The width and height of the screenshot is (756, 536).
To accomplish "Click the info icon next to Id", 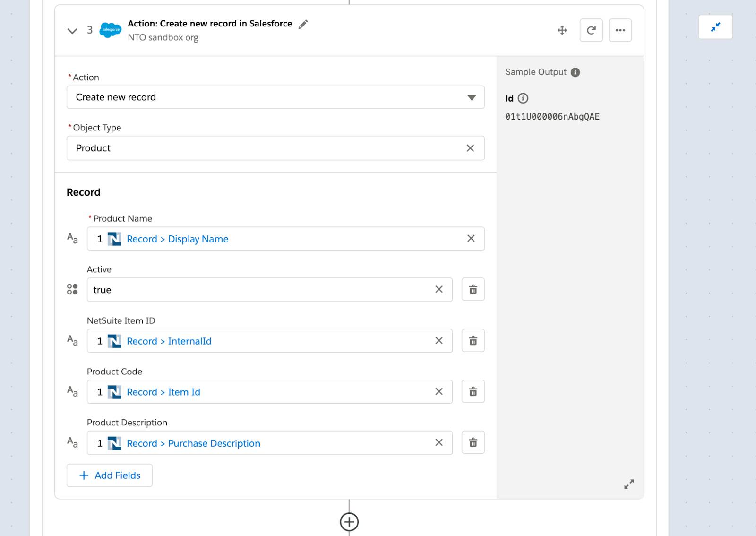I will coord(523,98).
